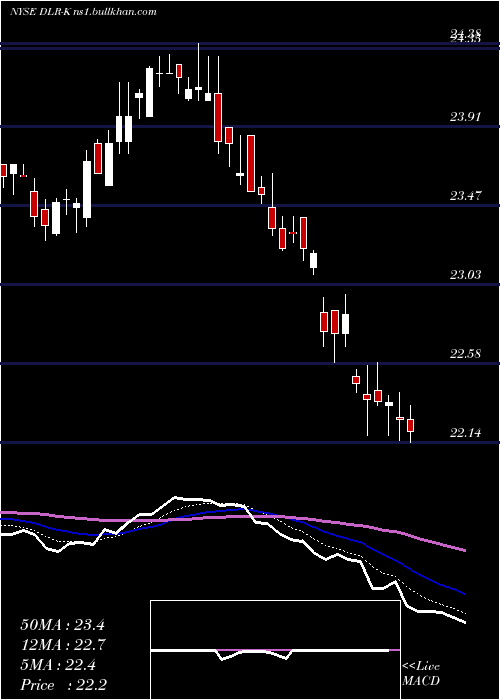The height and width of the screenshot is (700, 500).
Task: Click the <<Live MACD label
Action: point(421,674)
